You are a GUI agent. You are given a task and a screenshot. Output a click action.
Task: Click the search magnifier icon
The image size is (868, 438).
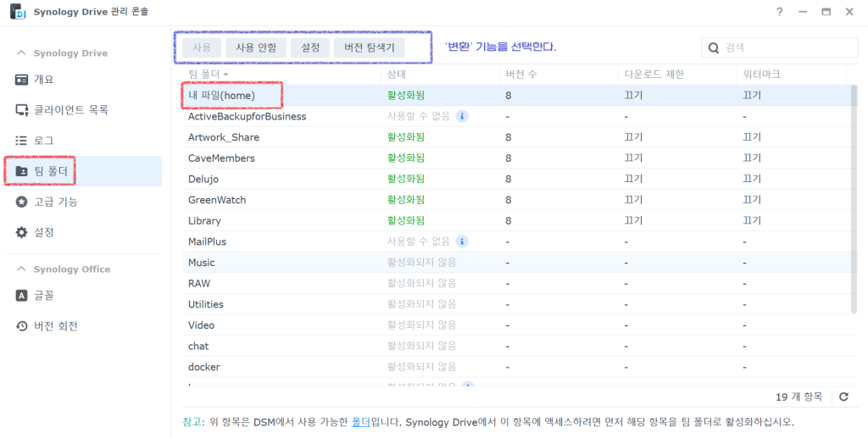(x=714, y=48)
